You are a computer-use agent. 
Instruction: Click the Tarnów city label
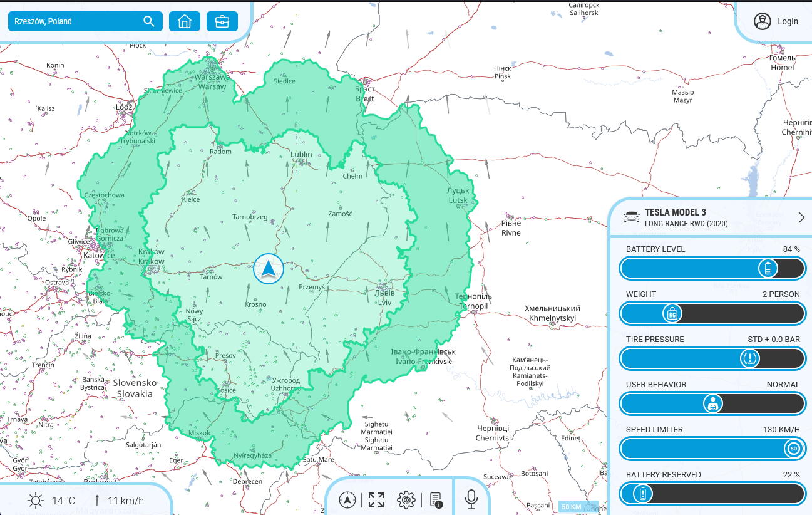[x=211, y=277]
